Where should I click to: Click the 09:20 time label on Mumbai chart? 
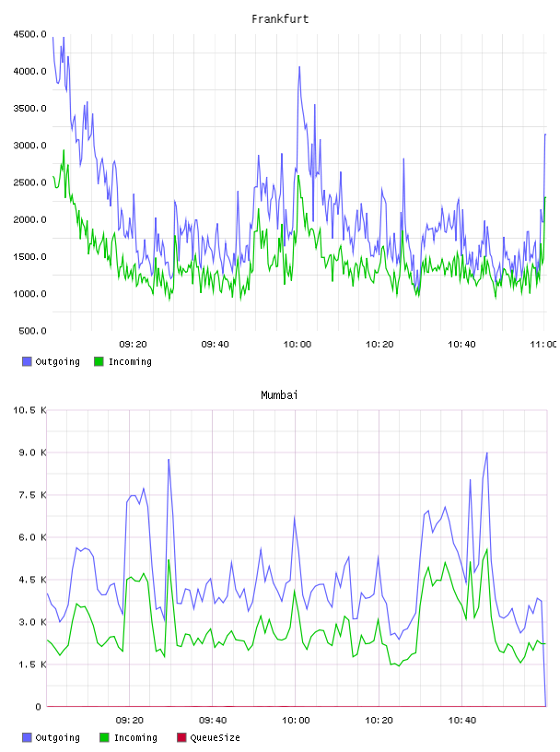[x=130, y=721]
